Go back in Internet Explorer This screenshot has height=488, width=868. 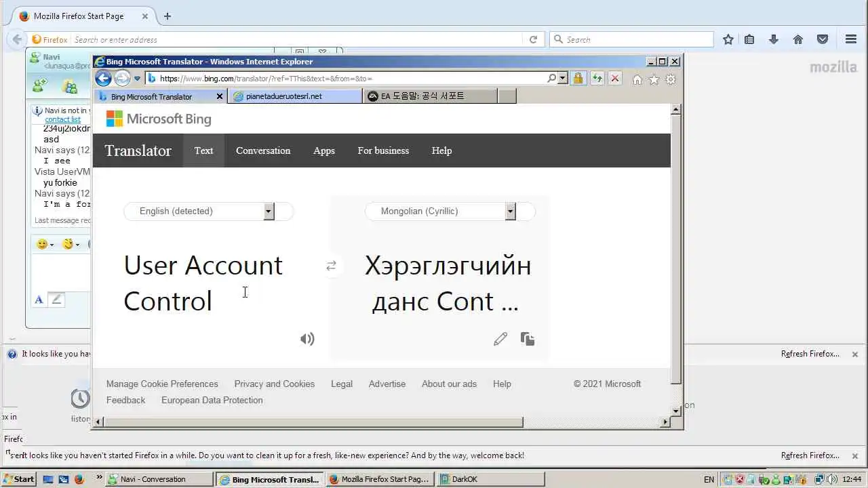(x=103, y=79)
